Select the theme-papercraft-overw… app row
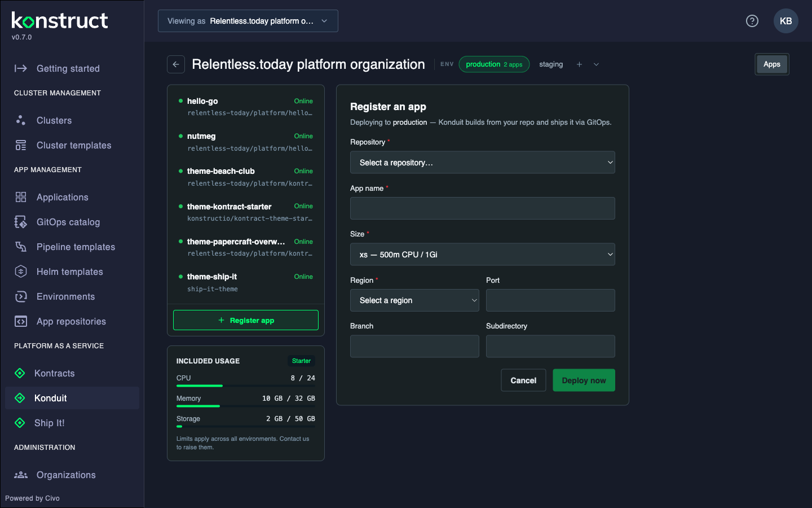The image size is (812, 508). coord(246,247)
